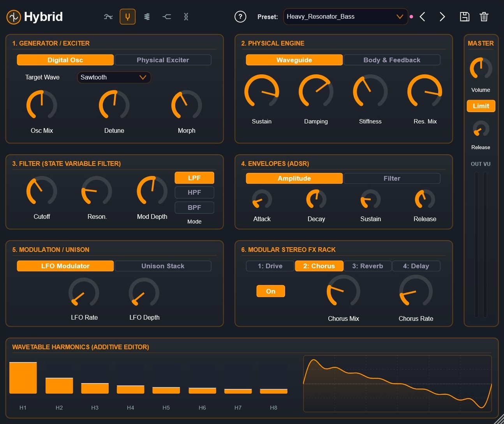504x424 pixels.
Task: Click the resize grip at window corner
Action: coord(499,419)
